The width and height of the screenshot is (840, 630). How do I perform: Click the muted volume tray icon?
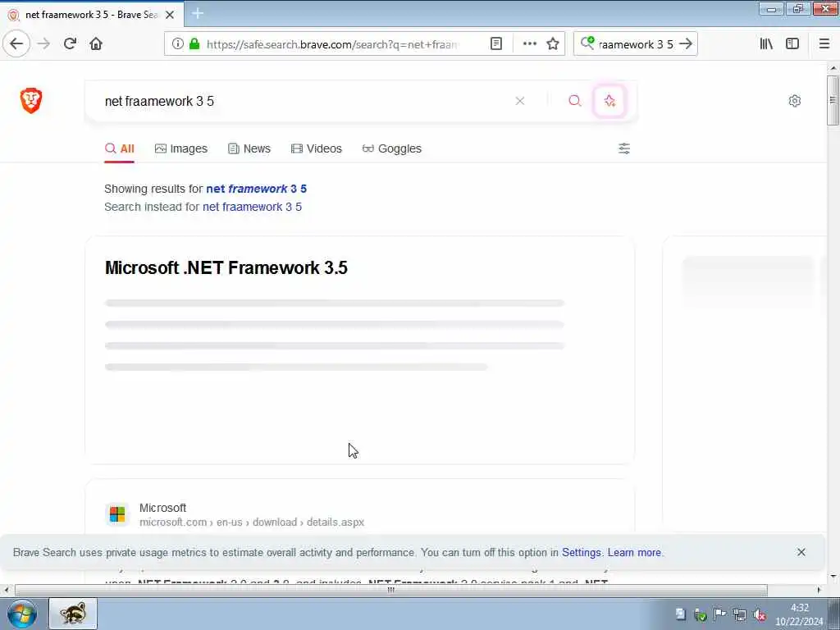[759, 614]
